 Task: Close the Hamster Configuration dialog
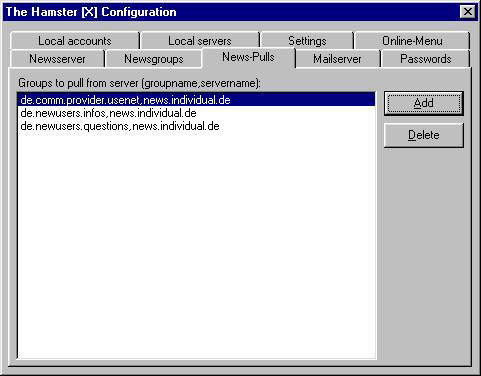pyautogui.click(x=467, y=12)
